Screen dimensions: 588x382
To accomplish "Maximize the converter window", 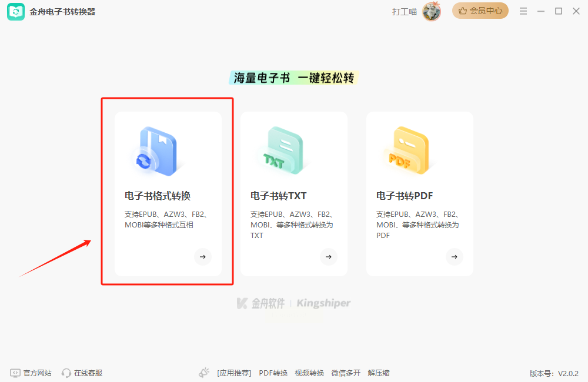I will tap(559, 11).
